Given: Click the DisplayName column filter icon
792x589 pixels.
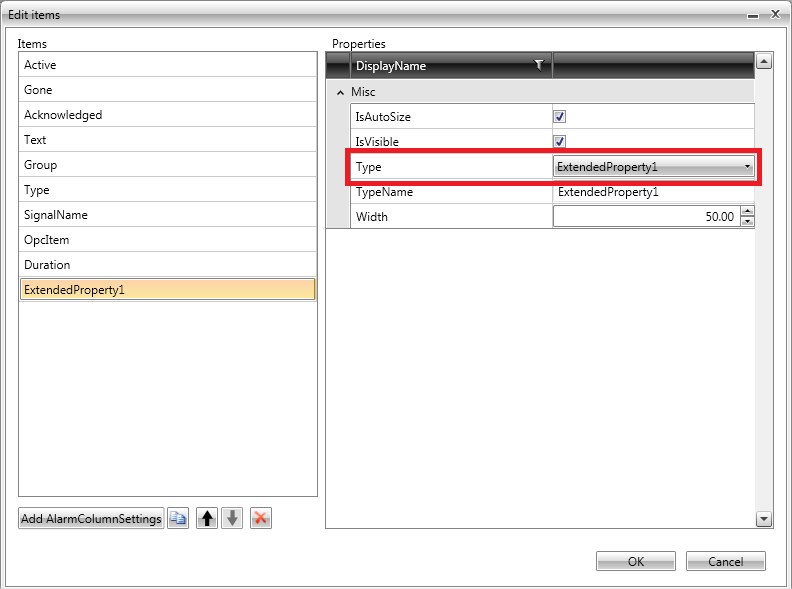Looking at the screenshot, I should [x=539, y=66].
